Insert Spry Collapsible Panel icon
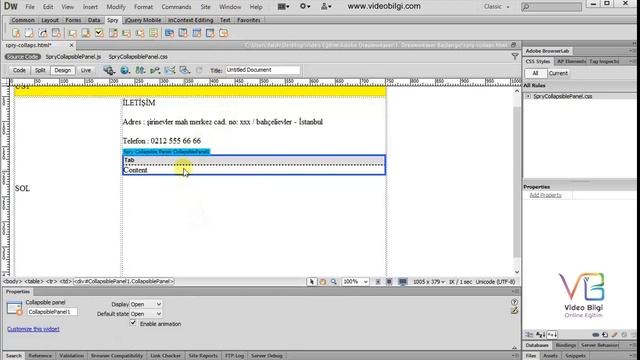 click(210, 33)
